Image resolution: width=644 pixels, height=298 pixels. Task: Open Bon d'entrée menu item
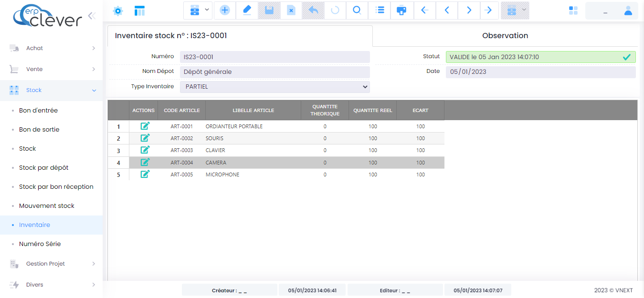tap(38, 110)
